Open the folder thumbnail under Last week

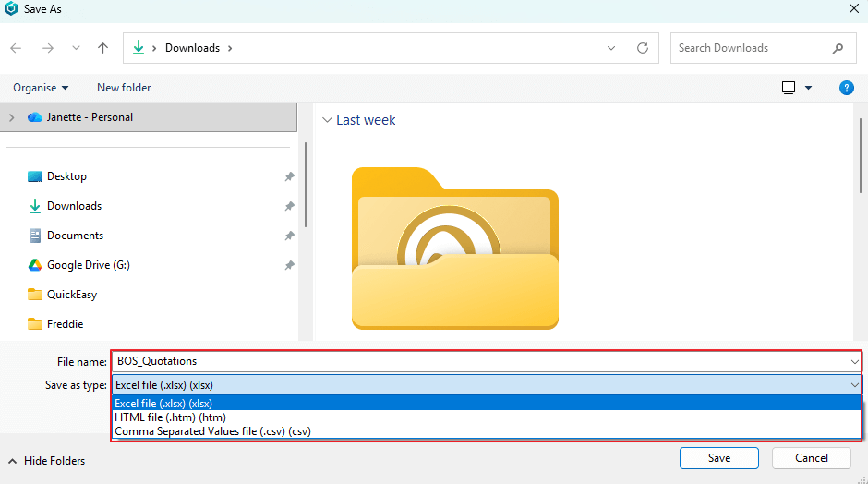(455, 248)
